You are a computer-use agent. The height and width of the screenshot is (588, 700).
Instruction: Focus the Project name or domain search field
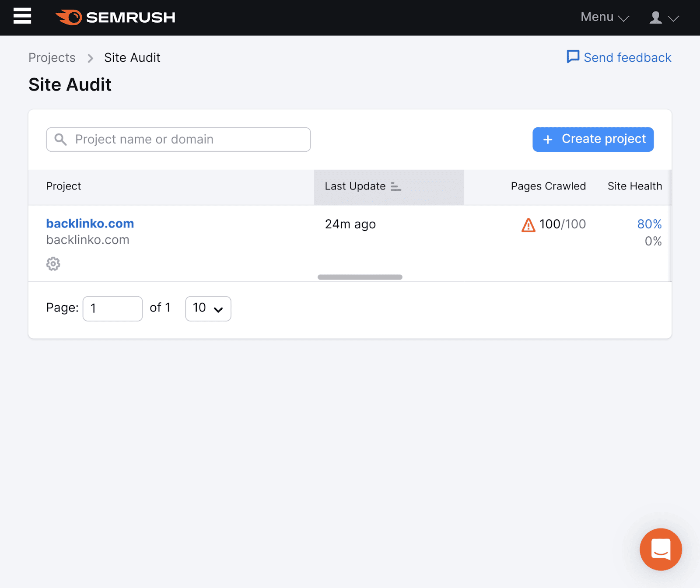point(178,140)
